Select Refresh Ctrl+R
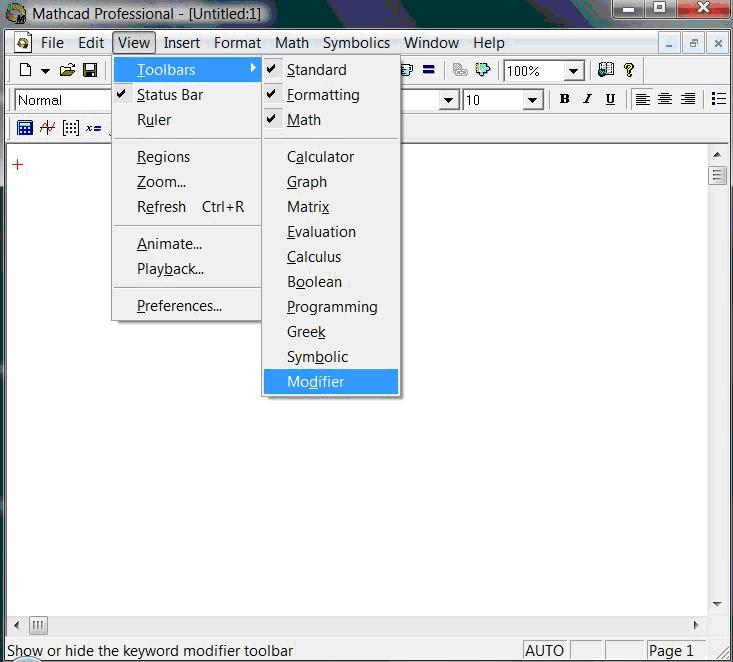733x662 pixels. pyautogui.click(x=187, y=207)
